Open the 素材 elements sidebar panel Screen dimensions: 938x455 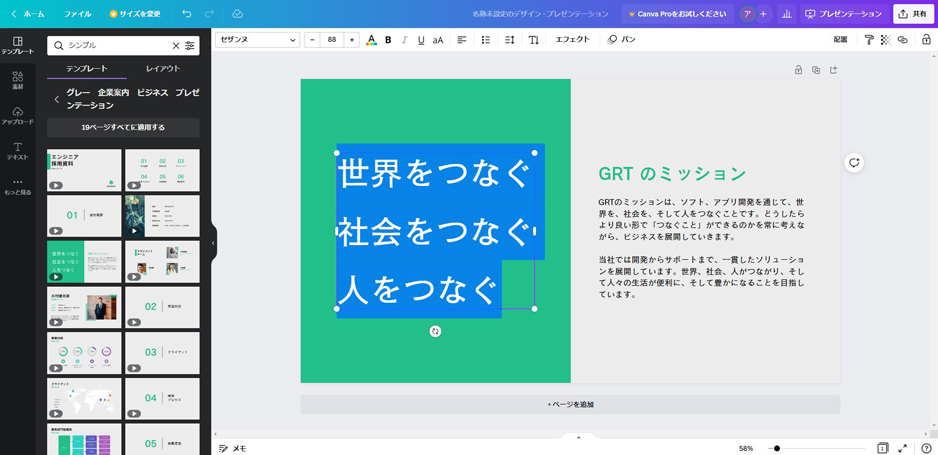(17, 81)
